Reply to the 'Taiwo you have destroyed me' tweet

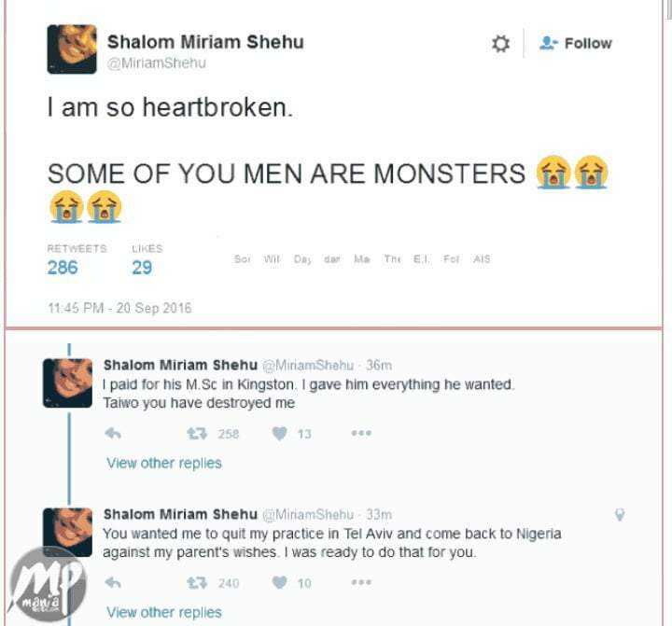tap(113, 434)
